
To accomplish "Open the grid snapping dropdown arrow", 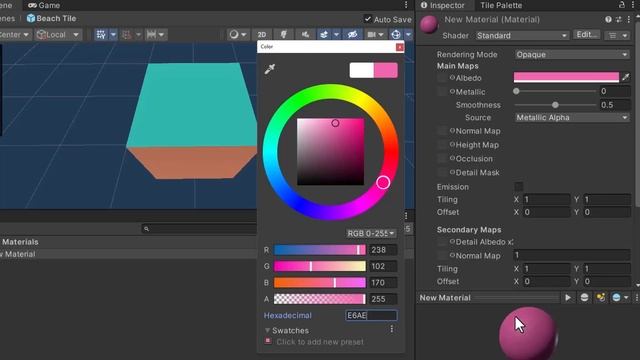I will click(113, 35).
